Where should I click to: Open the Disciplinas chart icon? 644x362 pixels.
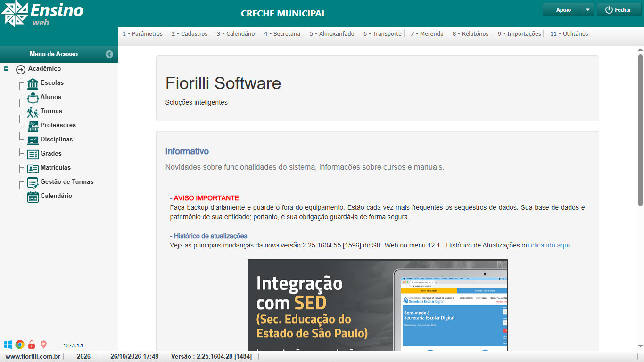point(33,140)
